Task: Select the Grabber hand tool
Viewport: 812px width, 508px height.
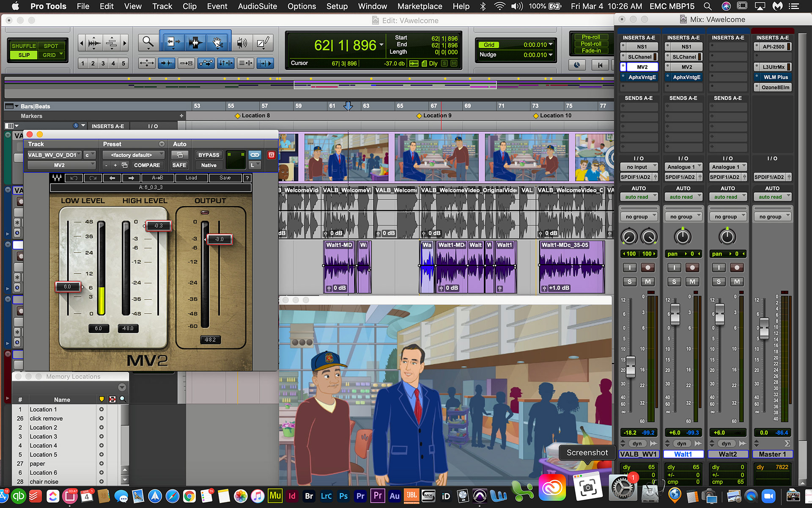Action: tap(218, 42)
